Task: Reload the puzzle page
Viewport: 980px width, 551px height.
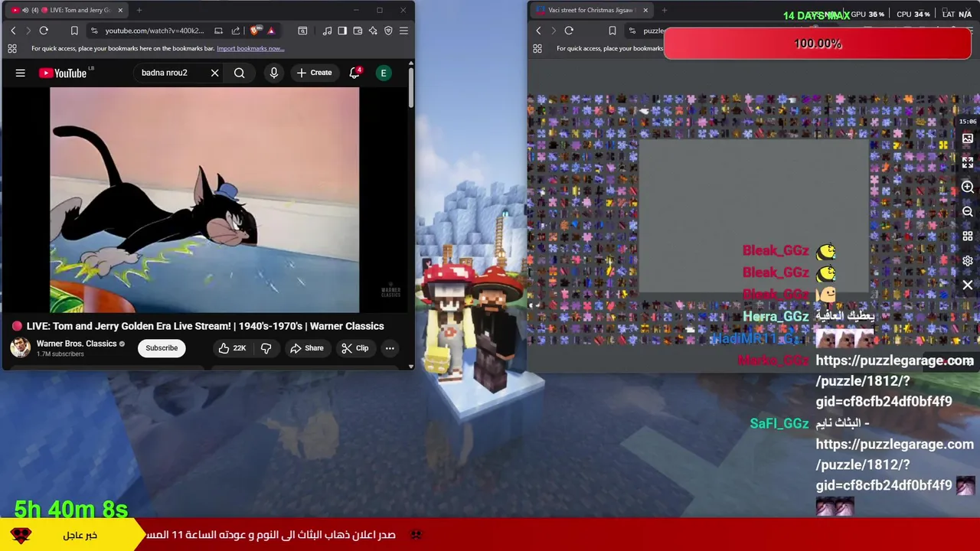Action: [x=569, y=31]
